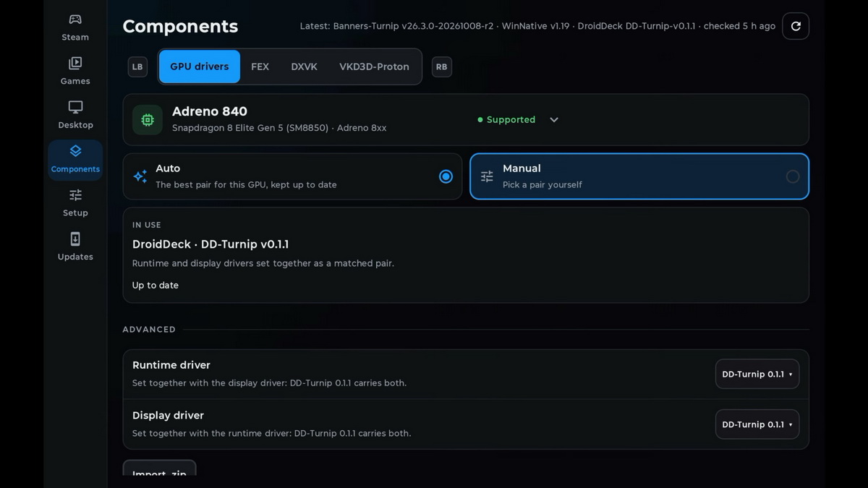Click the Up to date status
This screenshot has width=868, height=488.
click(156, 285)
